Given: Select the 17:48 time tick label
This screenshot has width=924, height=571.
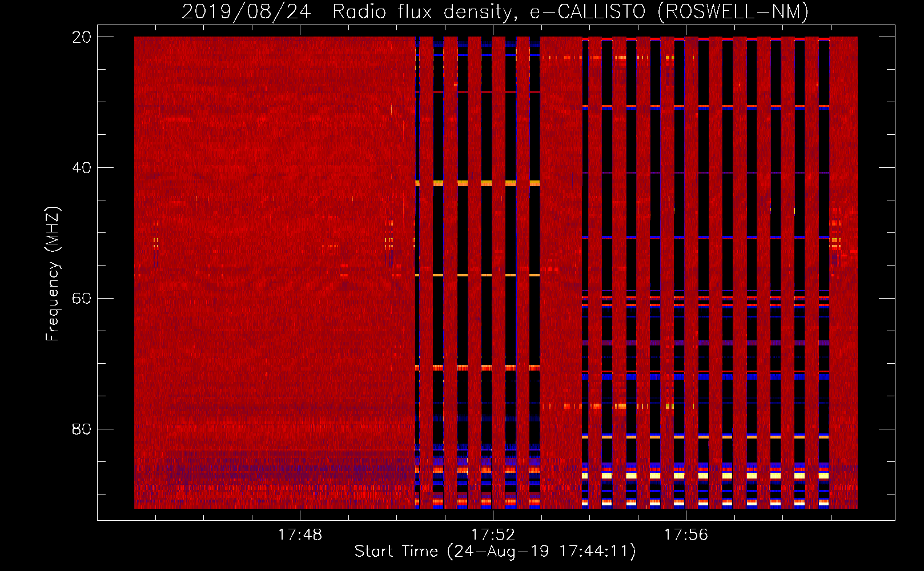Looking at the screenshot, I should pos(300,535).
